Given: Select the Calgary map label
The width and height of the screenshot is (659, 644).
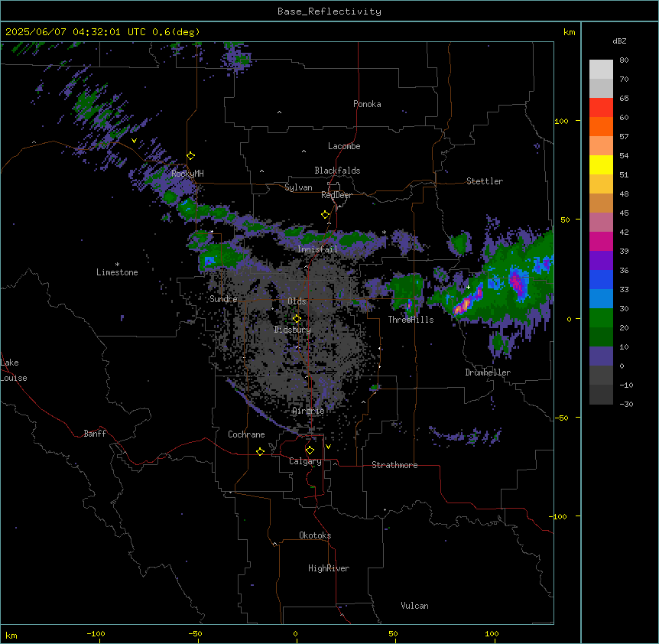Looking at the screenshot, I should [305, 461].
